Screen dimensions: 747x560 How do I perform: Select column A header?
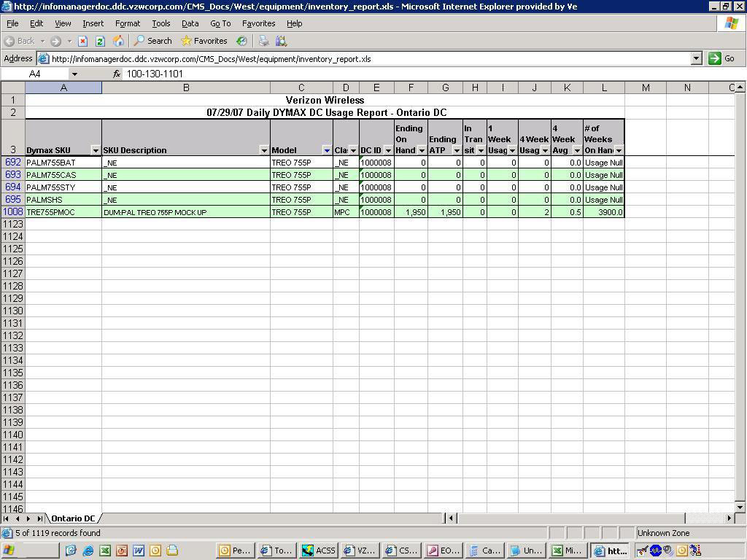click(x=63, y=87)
